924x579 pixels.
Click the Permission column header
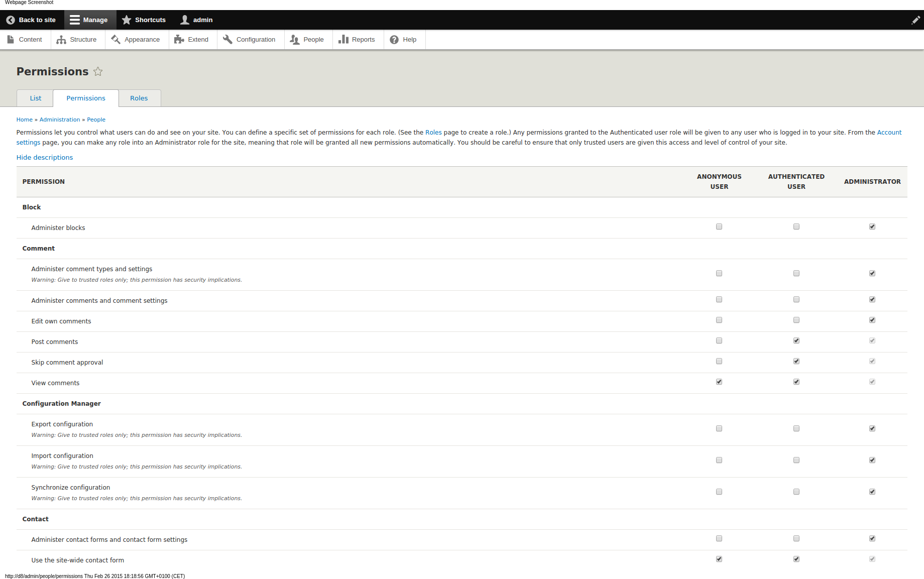pos(44,182)
